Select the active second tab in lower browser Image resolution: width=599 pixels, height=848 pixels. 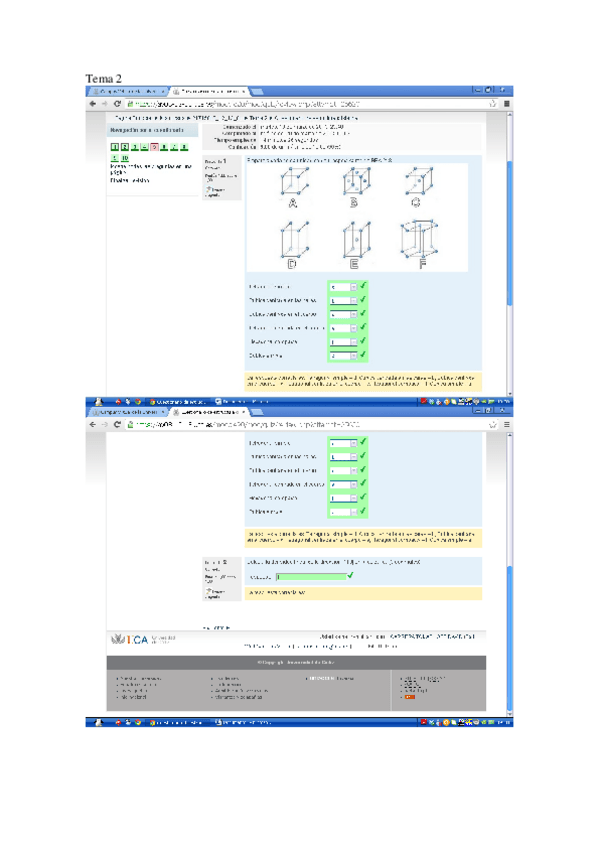pos(209,412)
